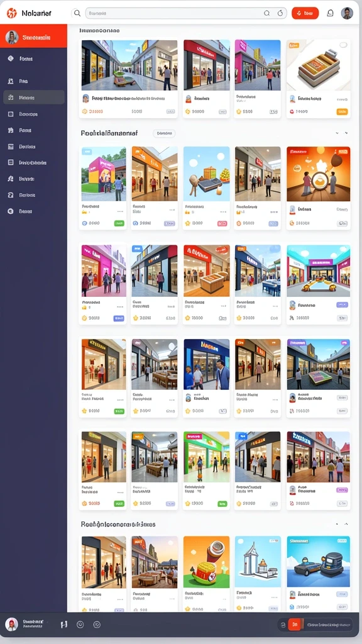
Task: Click the orange logo icon in the top-left corner
Action: pos(12,13)
